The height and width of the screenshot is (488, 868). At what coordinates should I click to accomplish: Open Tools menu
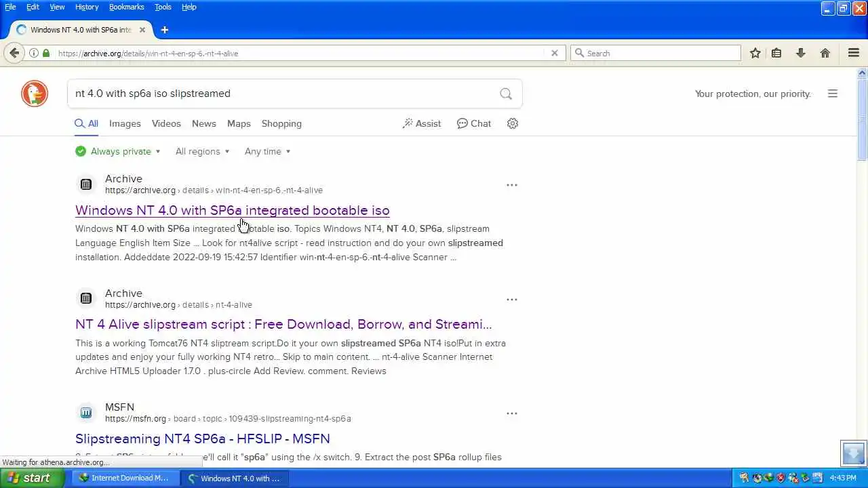click(163, 7)
